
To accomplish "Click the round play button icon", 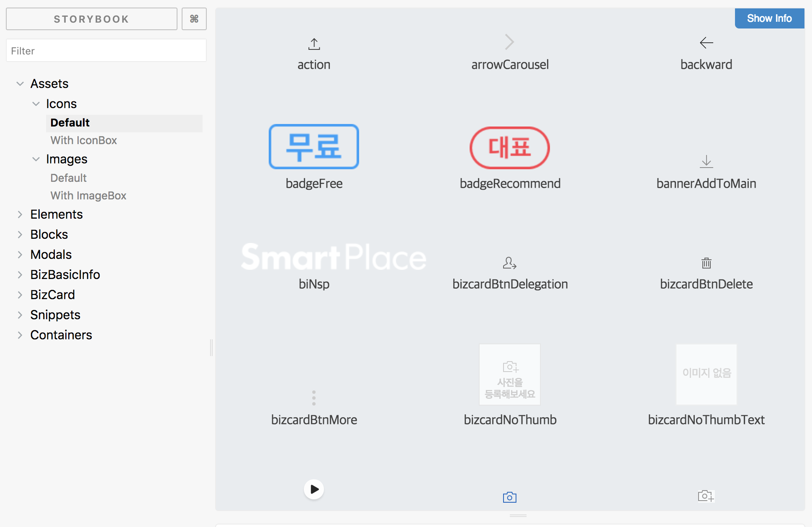I will (314, 489).
